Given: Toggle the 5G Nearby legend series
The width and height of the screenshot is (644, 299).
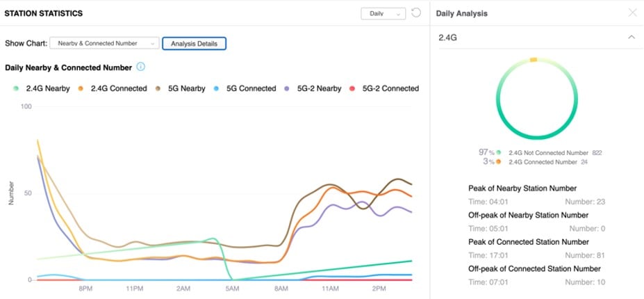Looking at the screenshot, I should pyautogui.click(x=180, y=88).
